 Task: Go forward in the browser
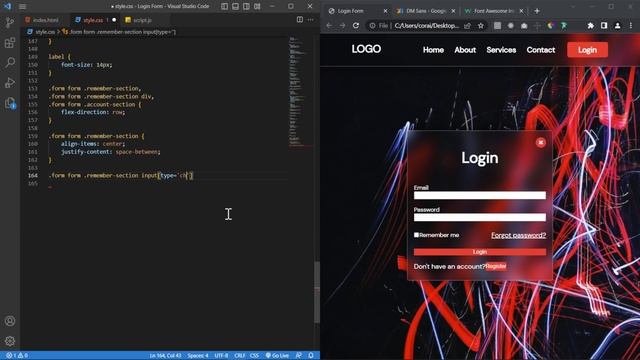[342, 25]
